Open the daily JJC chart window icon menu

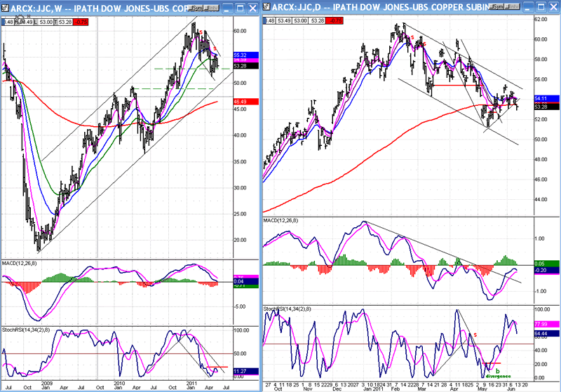pyautogui.click(x=266, y=7)
